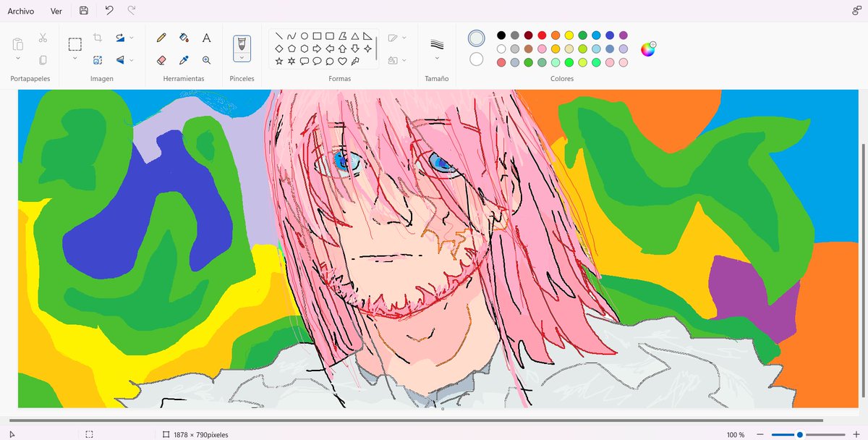Choose the right triangle shape
Image resolution: width=868 pixels, height=440 pixels.
coord(367,35)
